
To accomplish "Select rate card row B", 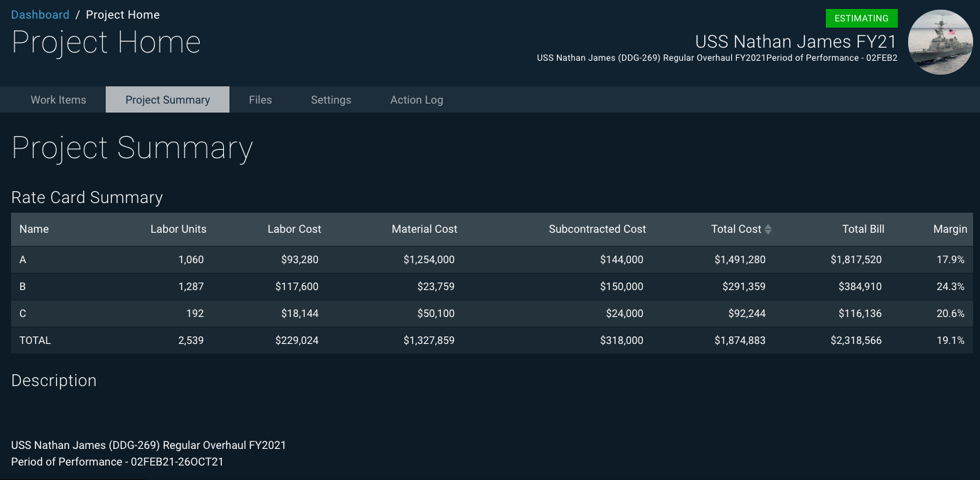I will 23,287.
